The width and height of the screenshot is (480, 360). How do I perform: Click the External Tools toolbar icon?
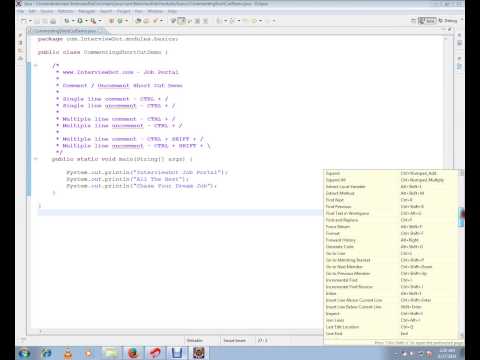[94, 21]
